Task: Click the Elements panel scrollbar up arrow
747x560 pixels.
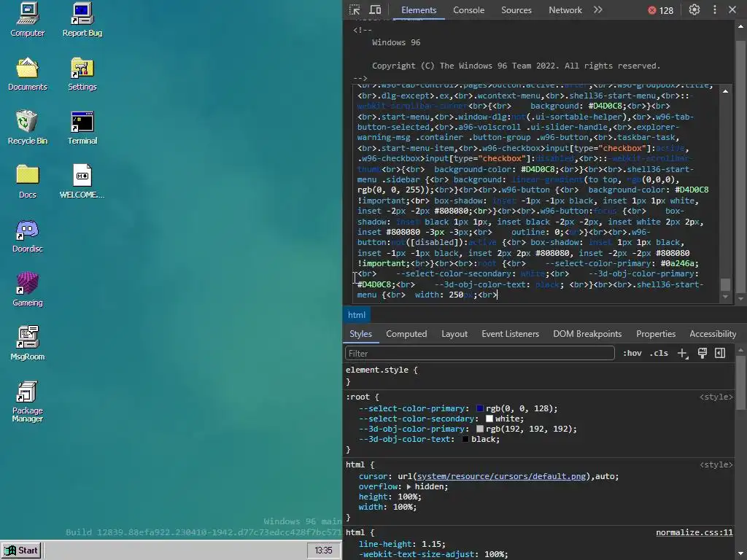Action: (x=741, y=26)
